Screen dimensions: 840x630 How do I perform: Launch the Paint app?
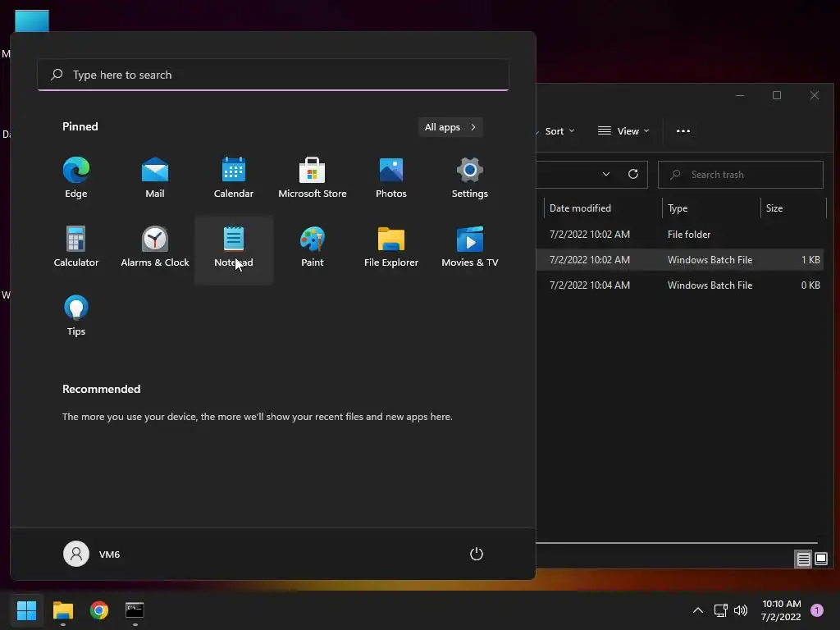(313, 247)
